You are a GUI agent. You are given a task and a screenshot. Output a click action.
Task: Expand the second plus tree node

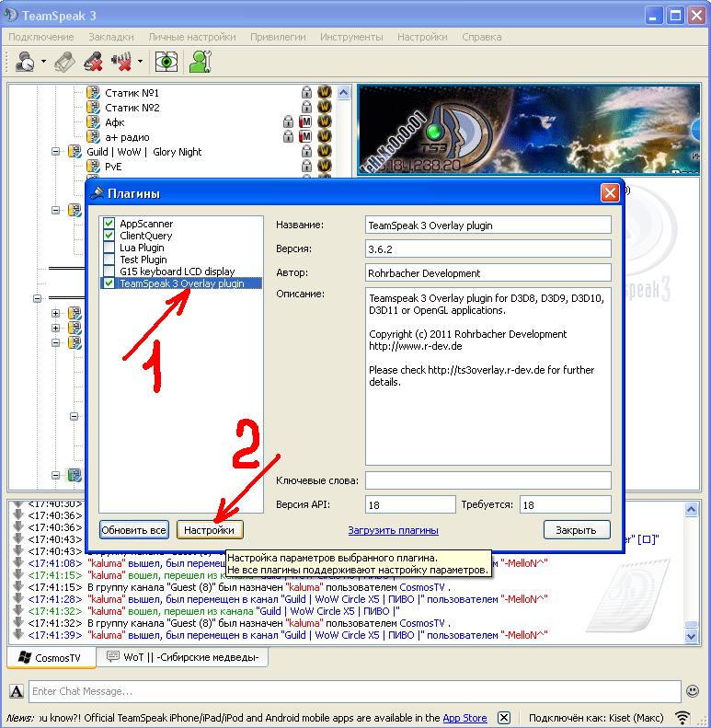(56, 329)
